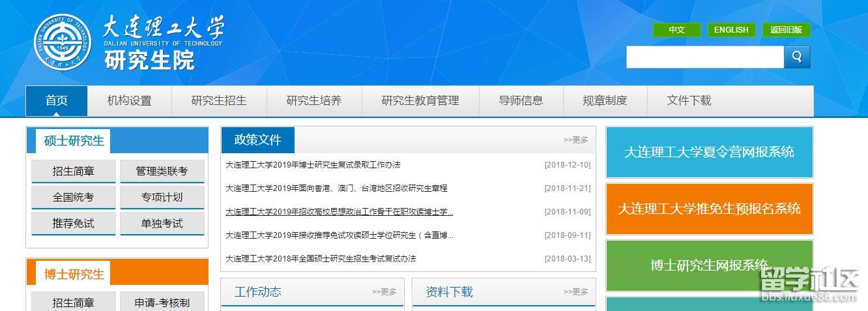Screen dimensions: 868x311
Task: Switch the site to ENGLISH
Action: point(731,30)
